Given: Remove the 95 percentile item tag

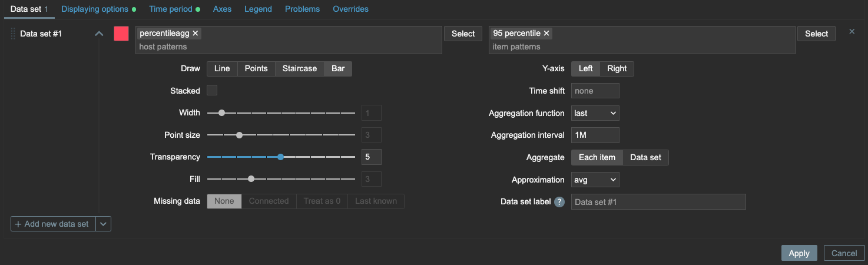Looking at the screenshot, I should tap(546, 34).
